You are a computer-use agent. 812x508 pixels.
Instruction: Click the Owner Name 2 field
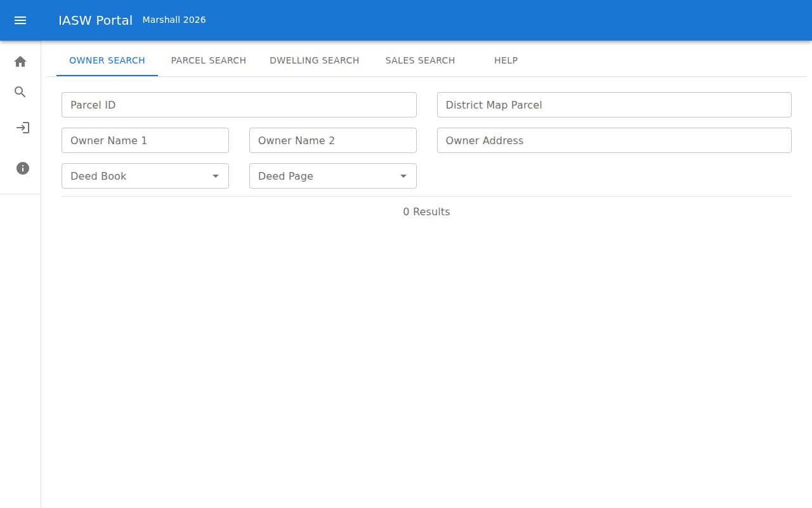333,140
